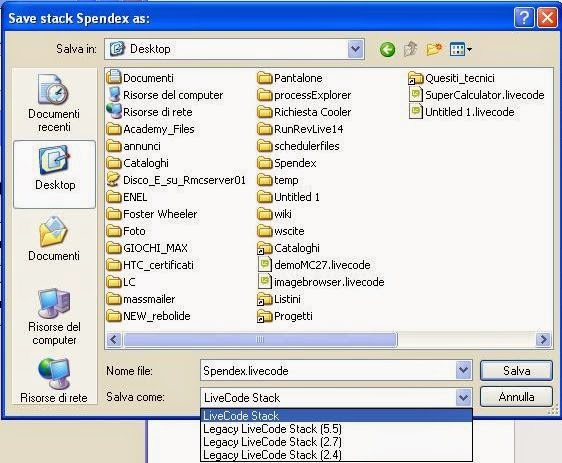Select the wiki folder
Viewport: 562px width, 463px height.
coord(275,214)
